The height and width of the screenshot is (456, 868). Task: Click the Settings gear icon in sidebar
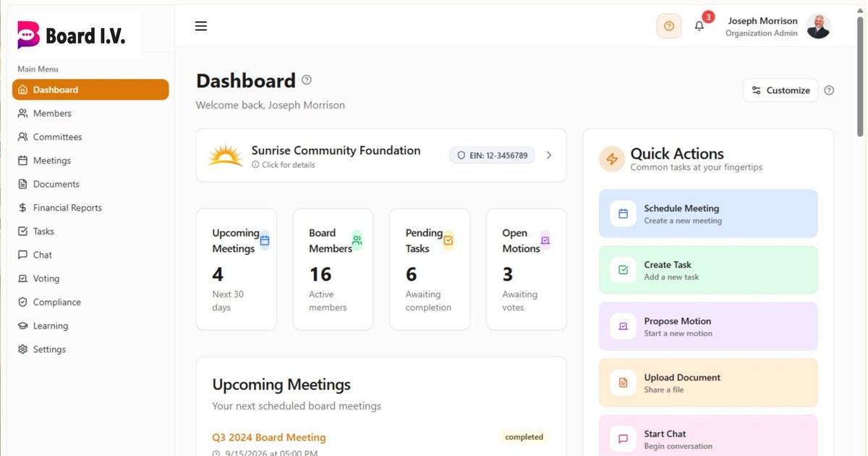[22, 350]
